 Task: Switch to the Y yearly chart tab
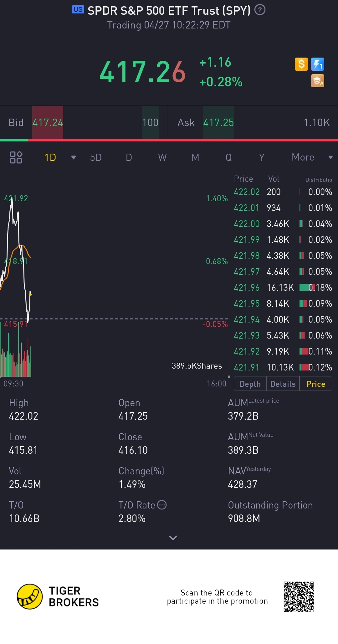point(262,157)
